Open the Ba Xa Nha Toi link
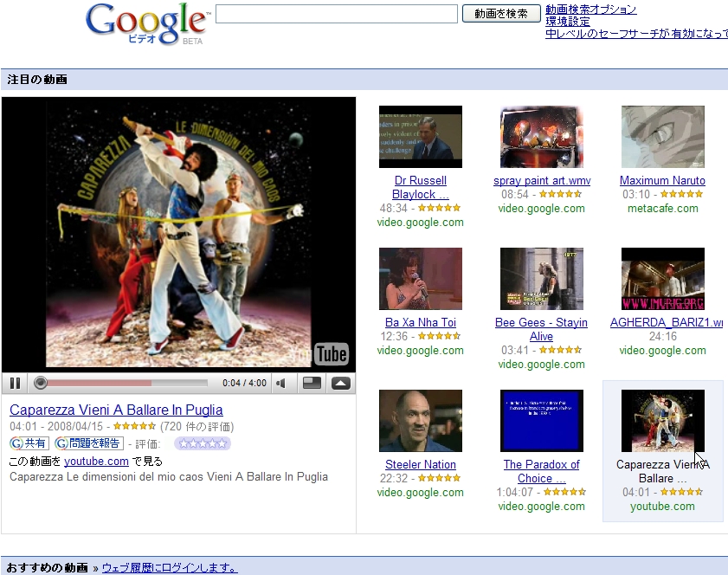 point(421,322)
